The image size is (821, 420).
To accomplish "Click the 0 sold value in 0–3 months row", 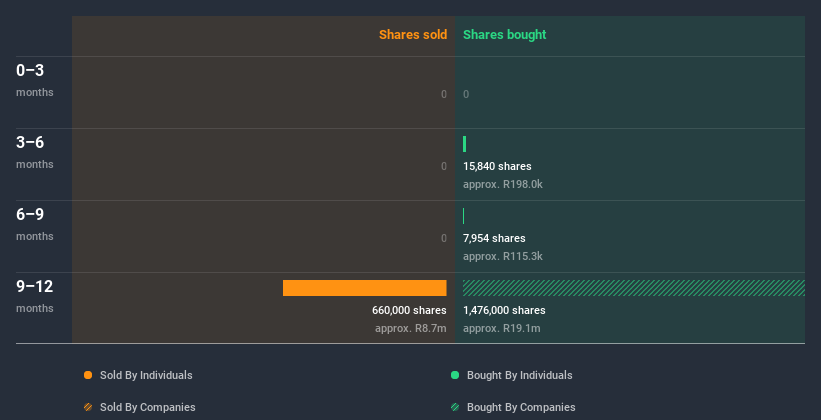I will 444,94.
